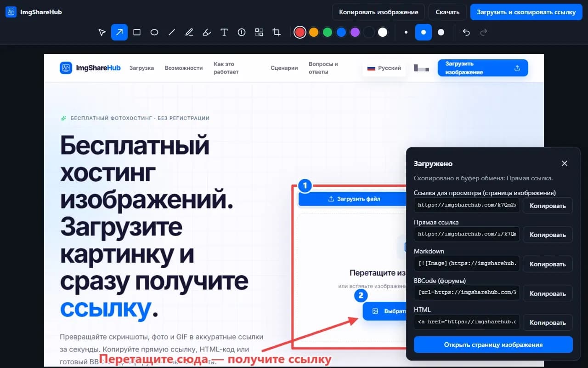Select the text tool

click(x=224, y=32)
